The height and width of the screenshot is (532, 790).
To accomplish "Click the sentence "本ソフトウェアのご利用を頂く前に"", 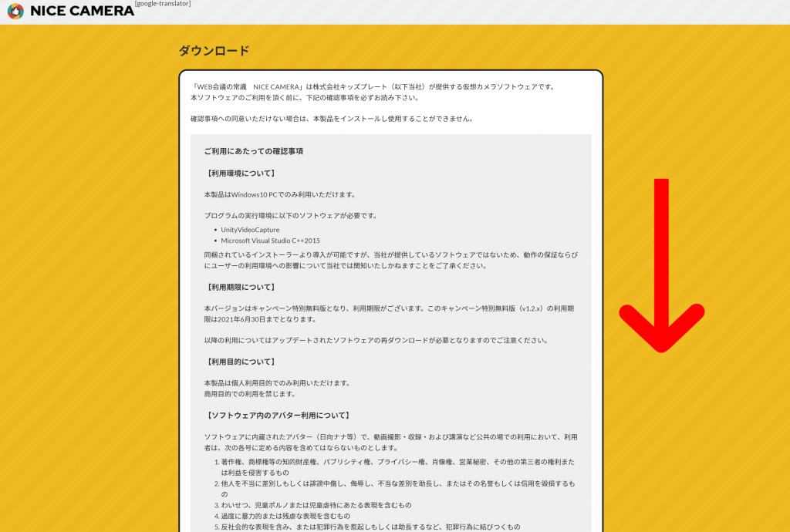I will [305, 98].
